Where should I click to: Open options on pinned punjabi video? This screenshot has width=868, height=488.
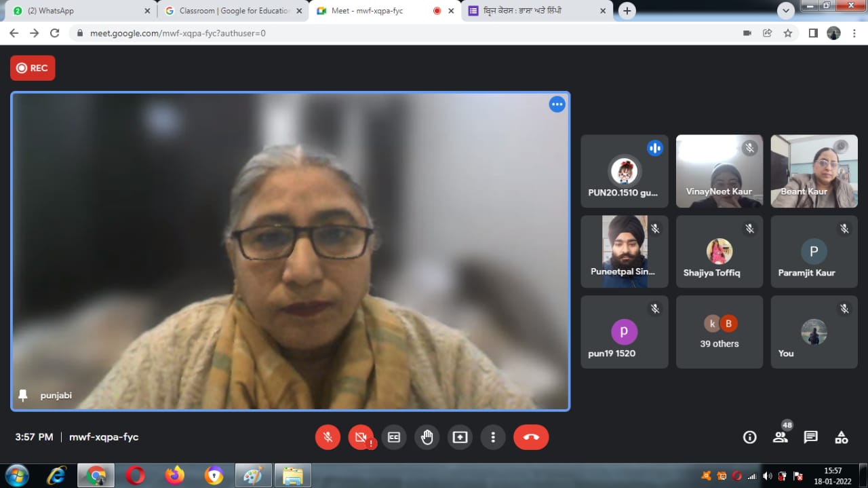pyautogui.click(x=557, y=105)
